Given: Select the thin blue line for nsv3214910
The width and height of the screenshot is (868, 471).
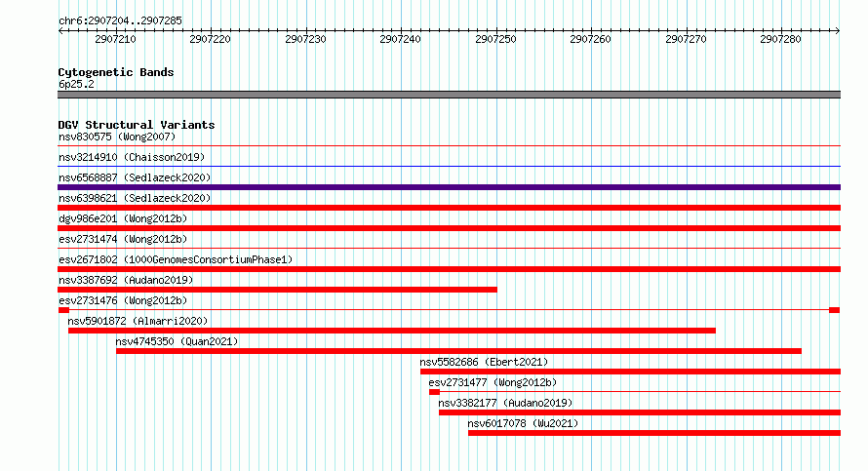Looking at the screenshot, I should [449, 166].
